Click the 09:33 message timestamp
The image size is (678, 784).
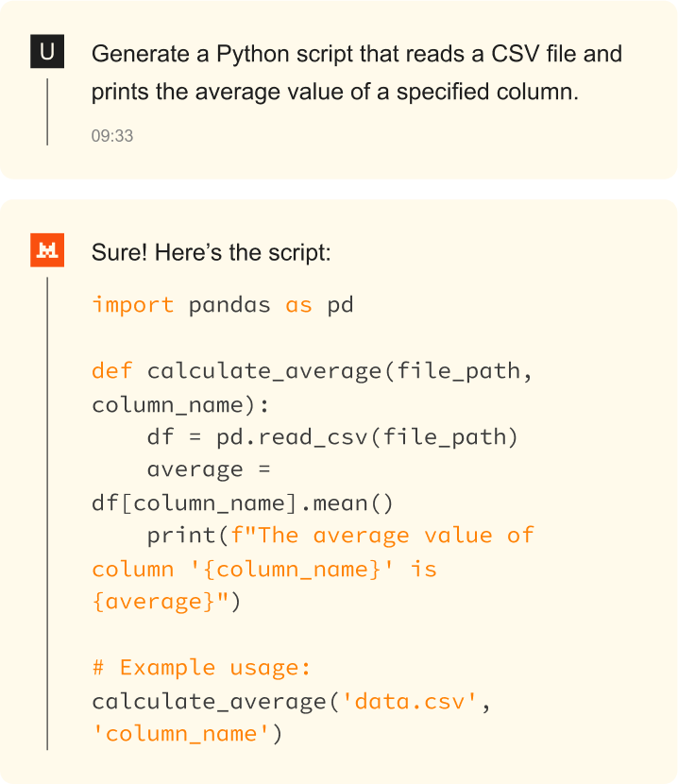point(112,136)
